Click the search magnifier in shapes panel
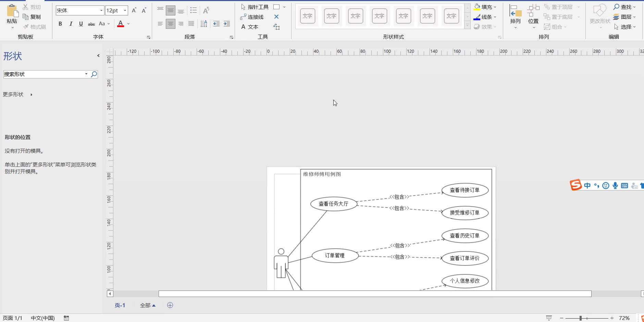Screen dimensions: 644x322 pos(94,74)
